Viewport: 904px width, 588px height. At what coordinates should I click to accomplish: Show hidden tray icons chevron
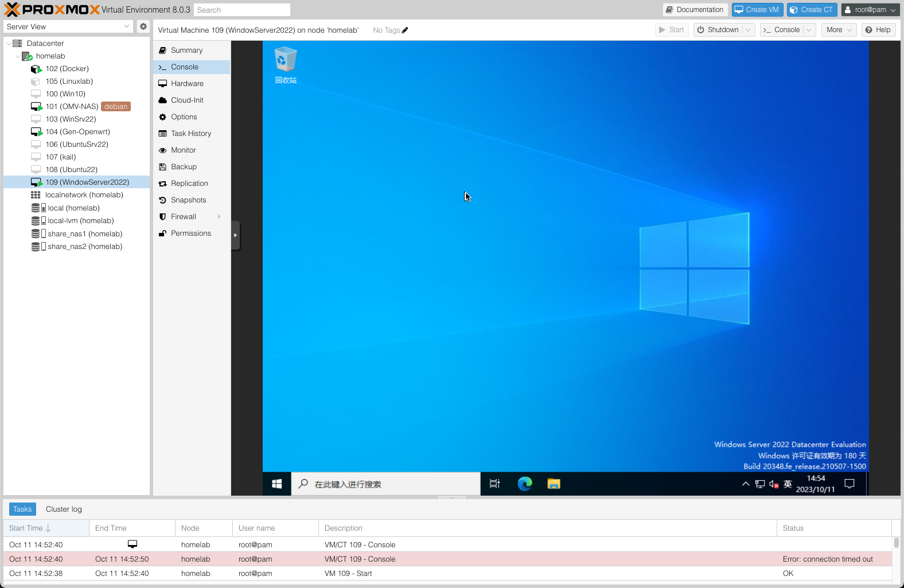click(x=746, y=484)
